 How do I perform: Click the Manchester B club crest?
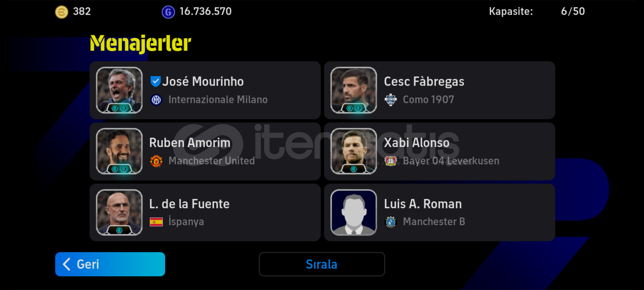pos(391,222)
